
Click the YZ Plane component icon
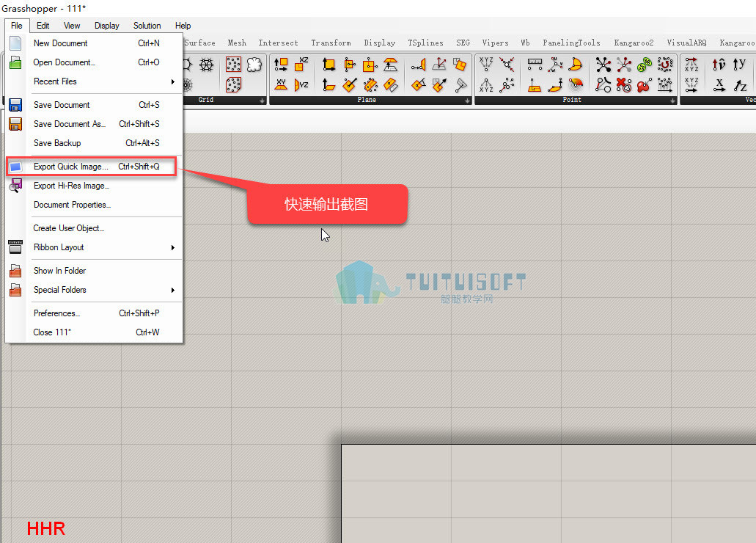(301, 84)
